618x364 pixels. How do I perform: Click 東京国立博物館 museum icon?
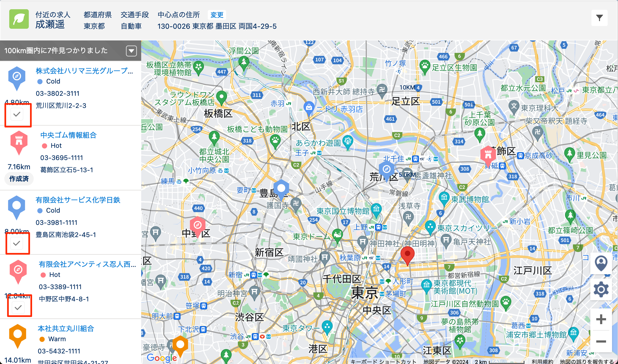(376, 210)
